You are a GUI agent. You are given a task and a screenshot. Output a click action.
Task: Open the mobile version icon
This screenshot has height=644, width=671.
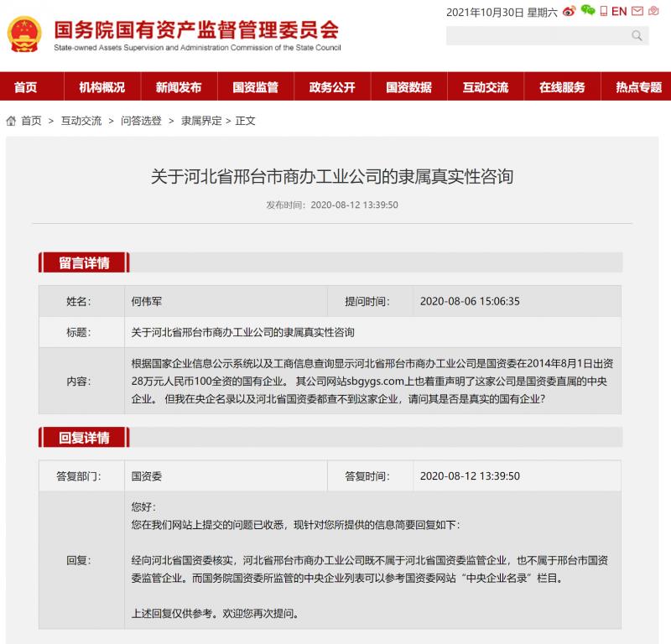[602, 10]
